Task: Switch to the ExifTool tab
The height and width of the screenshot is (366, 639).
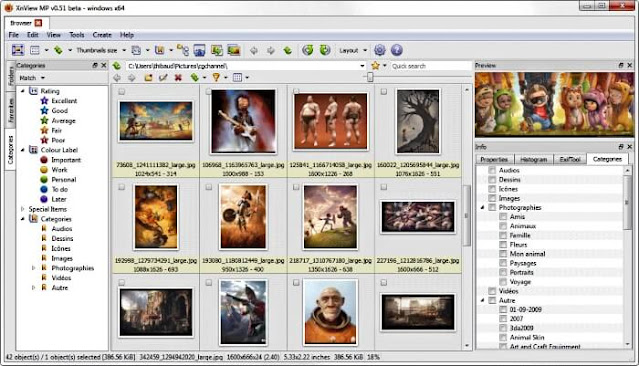Action: pyautogui.click(x=570, y=159)
